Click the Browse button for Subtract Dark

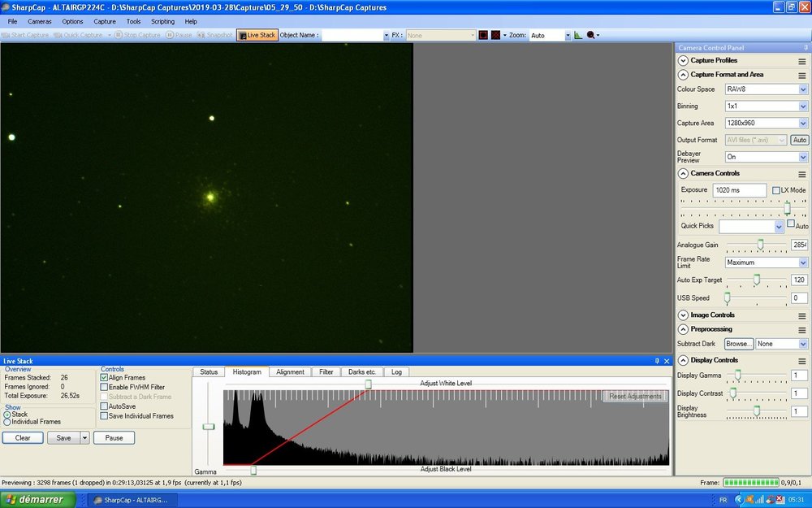[739, 344]
